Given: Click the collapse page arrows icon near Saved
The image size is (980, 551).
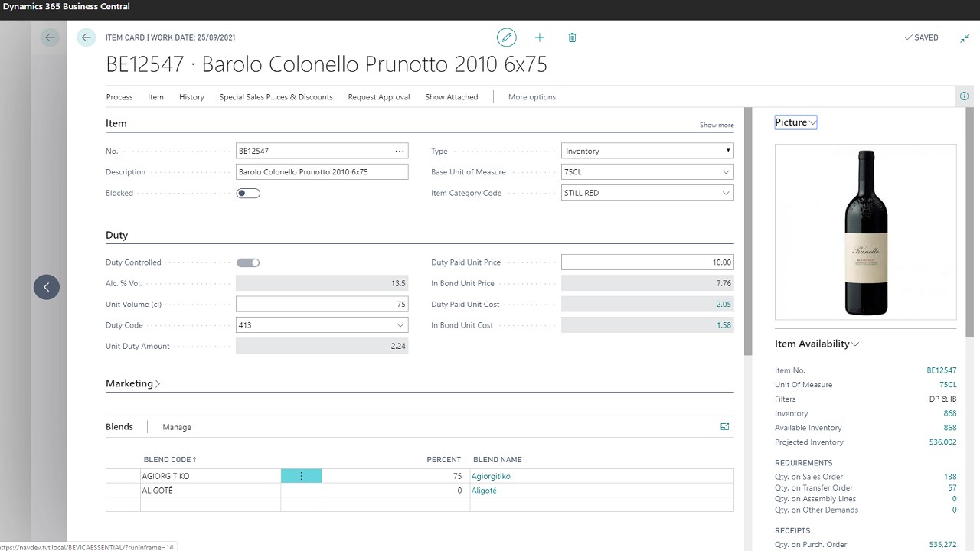Looking at the screenshot, I should click(x=965, y=37).
